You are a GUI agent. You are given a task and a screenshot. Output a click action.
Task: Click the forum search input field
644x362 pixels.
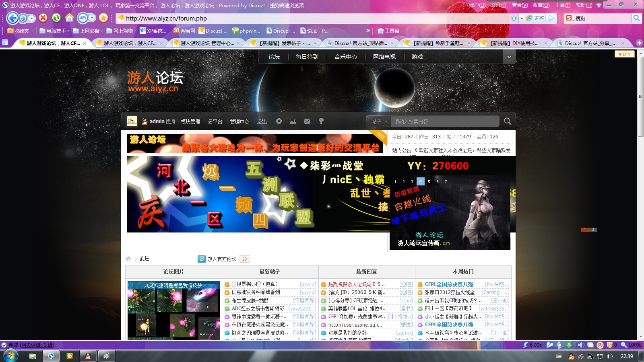(x=445, y=121)
